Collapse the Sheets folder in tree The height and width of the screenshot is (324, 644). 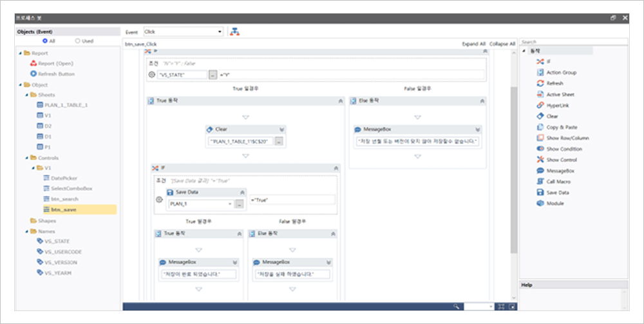click(x=27, y=95)
